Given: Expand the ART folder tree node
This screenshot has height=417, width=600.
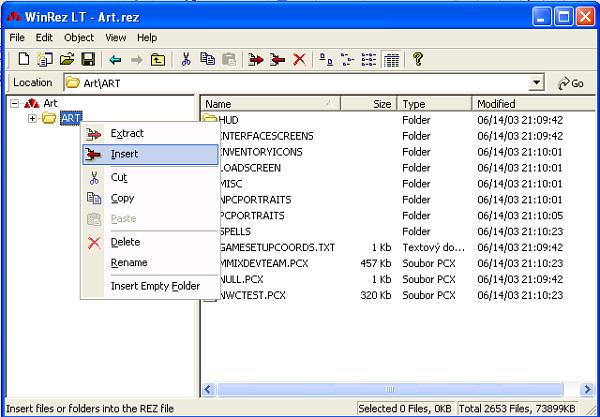Looking at the screenshot, I should coord(33,118).
